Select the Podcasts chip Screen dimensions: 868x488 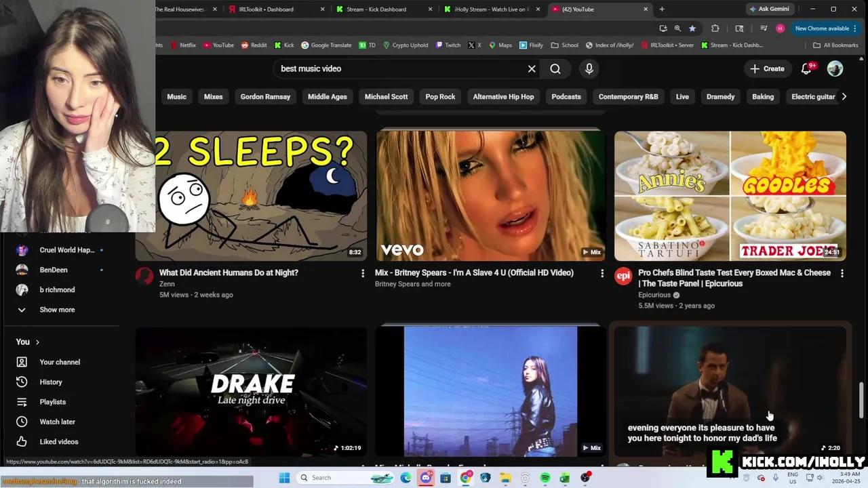click(566, 96)
